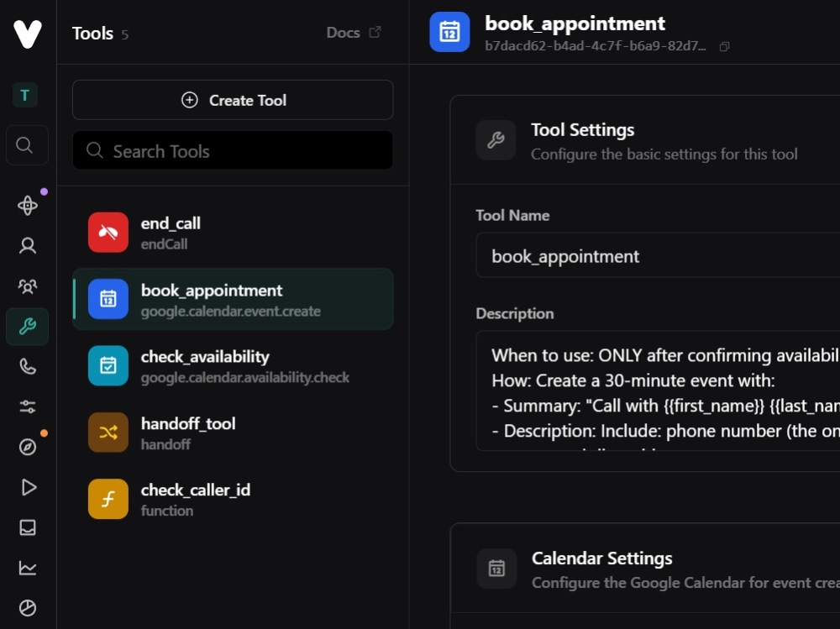Open the Docs link
The width and height of the screenshot is (840, 629).
click(x=354, y=33)
